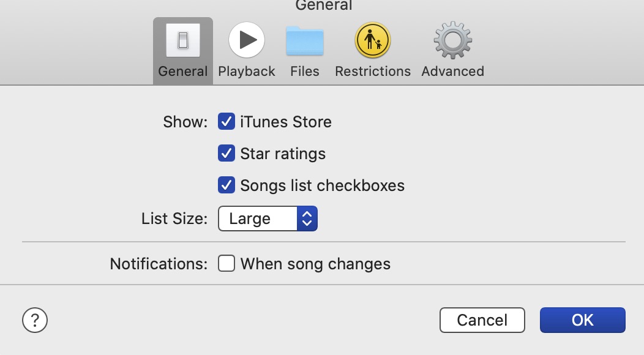The height and width of the screenshot is (355, 644).
Task: Uncheck the Star ratings checkbox
Action: point(227,153)
